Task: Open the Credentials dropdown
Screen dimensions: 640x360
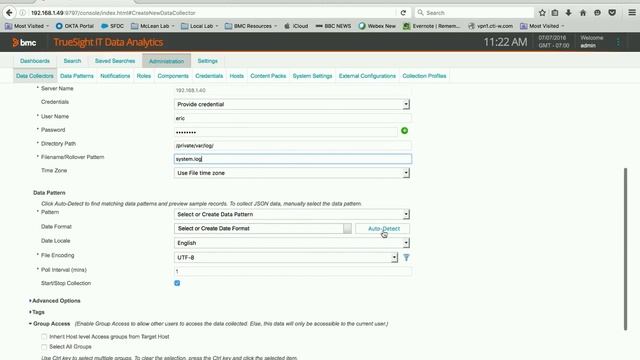Action: pyautogui.click(x=292, y=104)
